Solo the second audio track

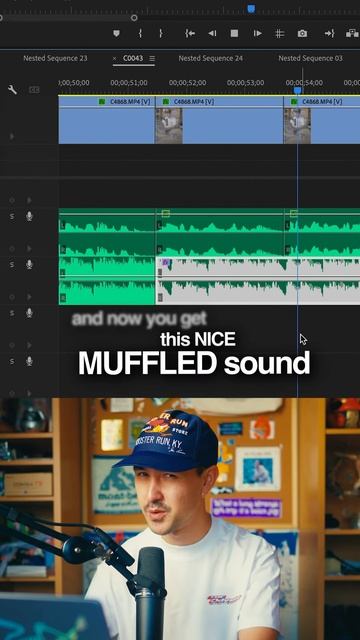point(12,264)
